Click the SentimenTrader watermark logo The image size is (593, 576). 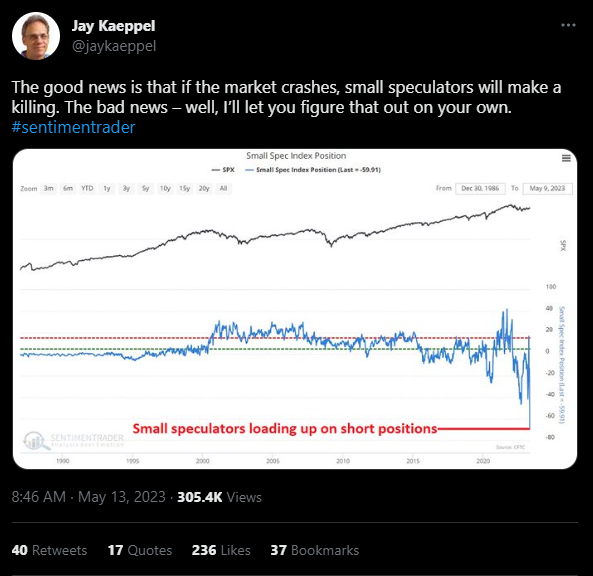pos(74,441)
